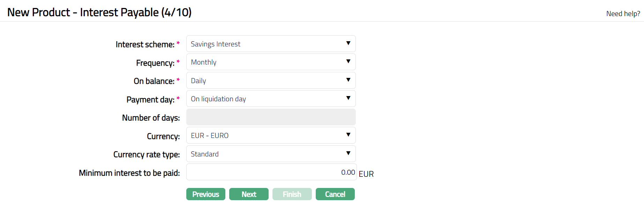This screenshot has height=211, width=644.
Task: Click the "On balance:" field label
Action: click(x=154, y=81)
